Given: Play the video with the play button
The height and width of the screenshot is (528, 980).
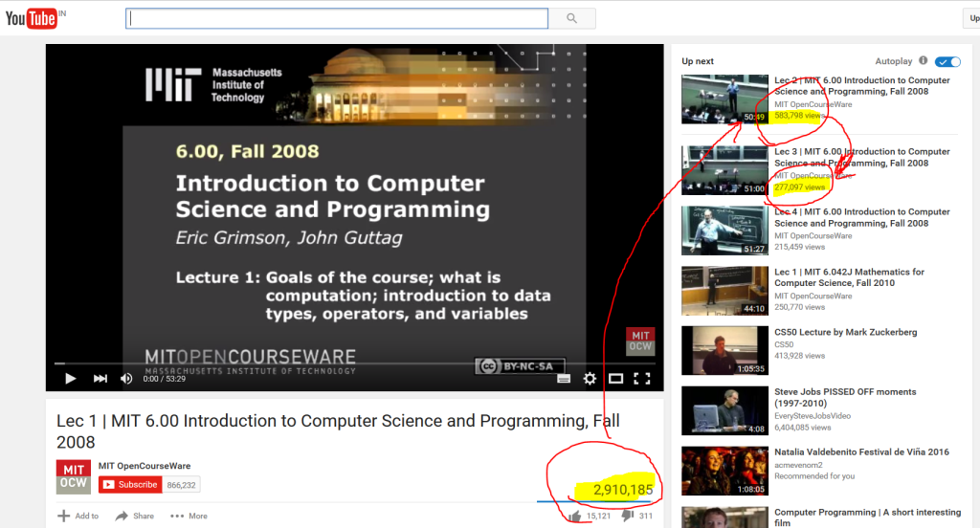Looking at the screenshot, I should click(x=71, y=378).
